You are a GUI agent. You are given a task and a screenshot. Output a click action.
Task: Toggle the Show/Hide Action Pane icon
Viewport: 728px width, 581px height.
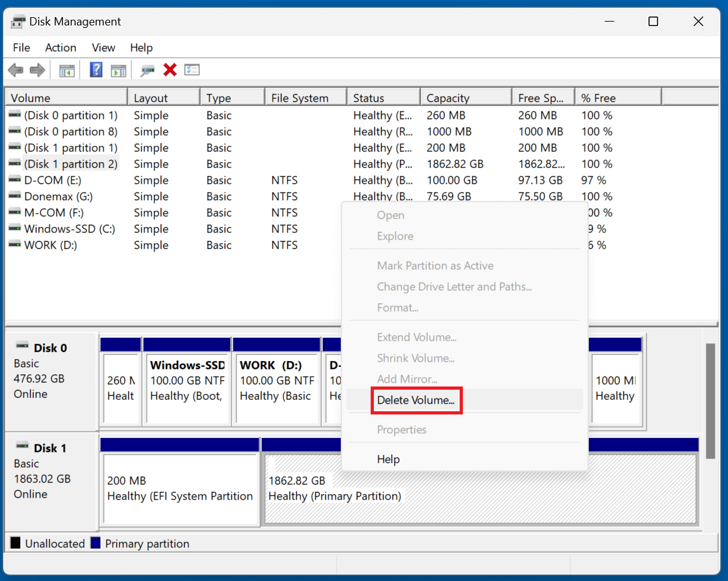118,70
